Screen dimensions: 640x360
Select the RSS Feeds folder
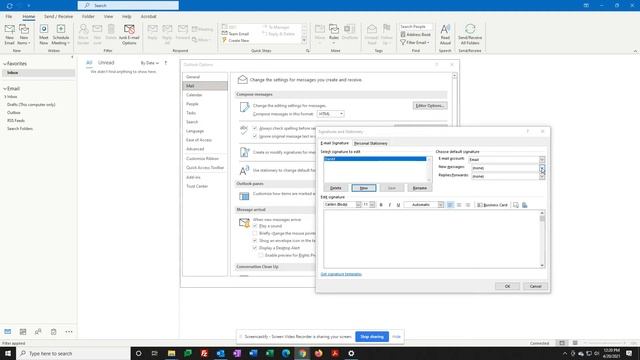point(16,120)
